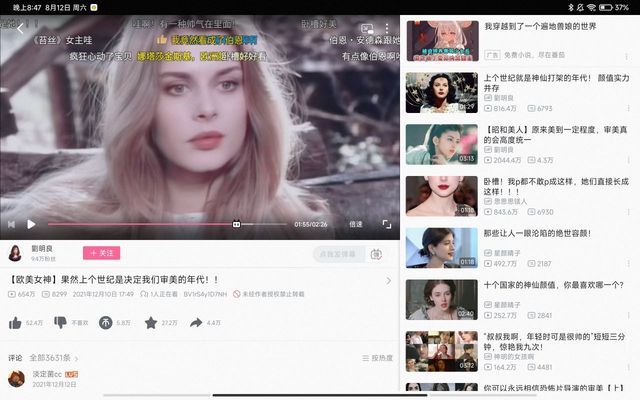Open more options for the ad item

[627, 57]
